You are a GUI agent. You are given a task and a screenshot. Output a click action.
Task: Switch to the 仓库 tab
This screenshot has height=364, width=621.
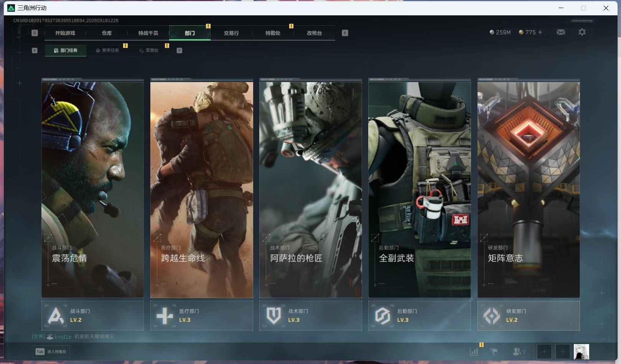click(107, 33)
